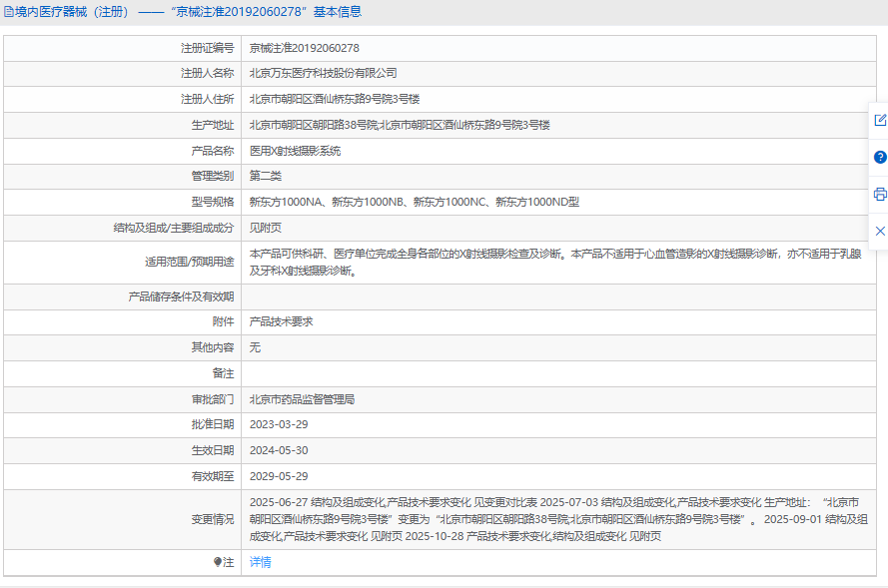Click 第二类 management category value

click(265, 176)
